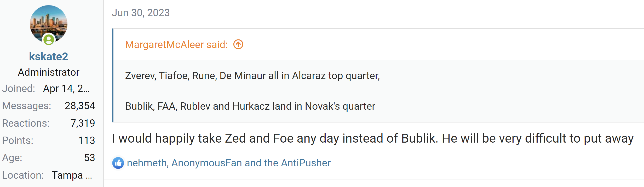Click the blue thumbs-up Like reaction icon

coord(118,163)
